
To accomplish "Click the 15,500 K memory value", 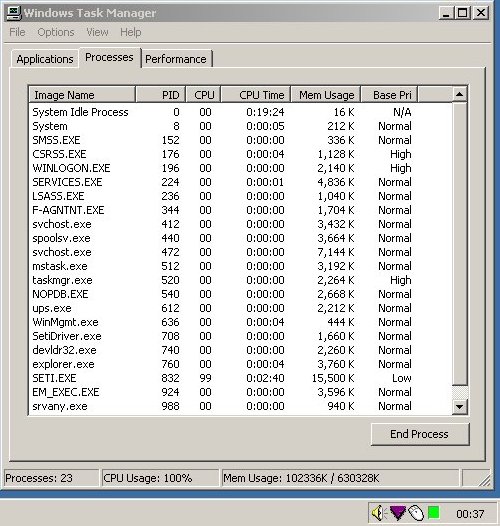I will (333, 378).
